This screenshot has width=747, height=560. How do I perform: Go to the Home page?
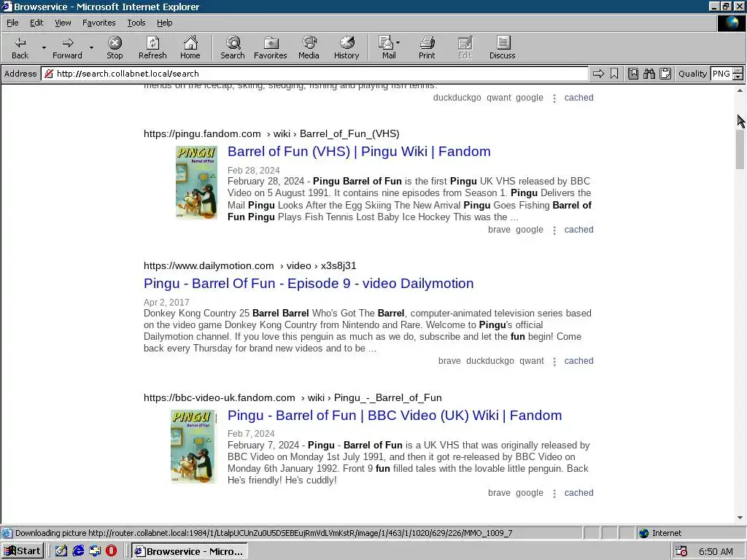point(190,47)
